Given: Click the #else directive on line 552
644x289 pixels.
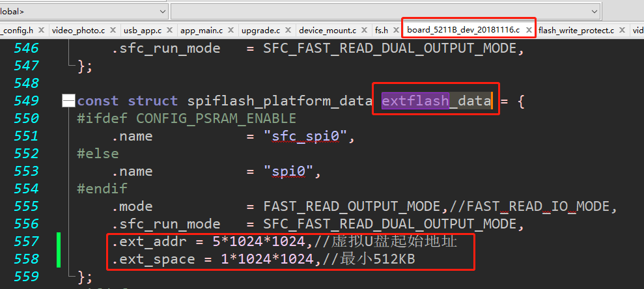Looking at the screenshot, I should point(98,154).
